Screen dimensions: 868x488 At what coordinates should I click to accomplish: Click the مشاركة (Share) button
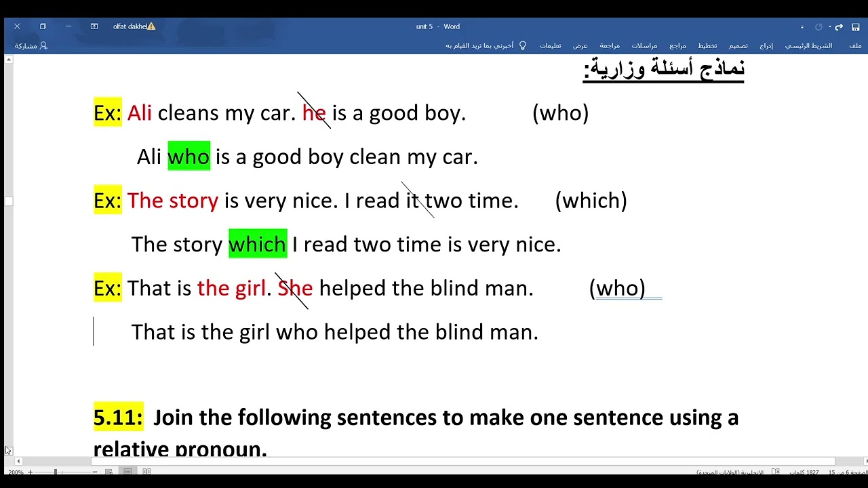coord(31,45)
